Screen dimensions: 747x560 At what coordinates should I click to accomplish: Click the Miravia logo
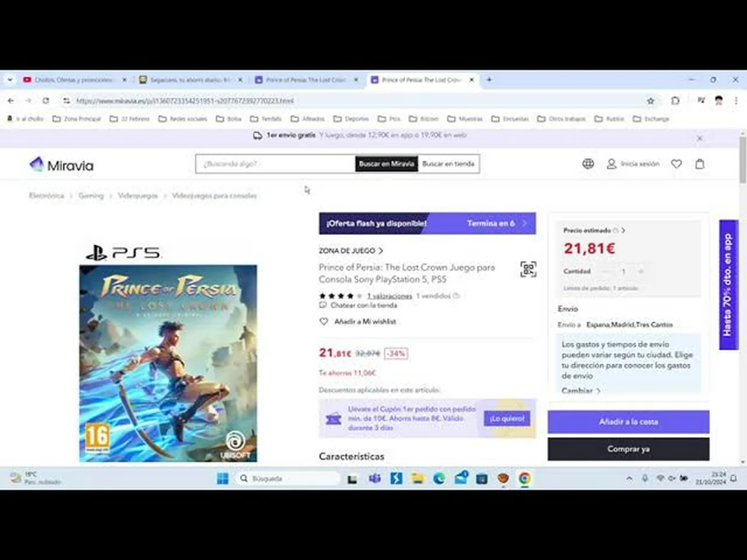pyautogui.click(x=61, y=165)
